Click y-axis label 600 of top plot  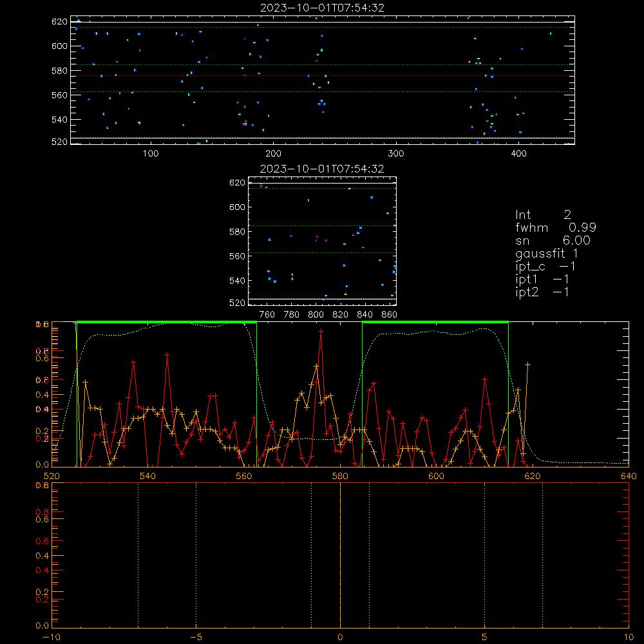(x=59, y=46)
